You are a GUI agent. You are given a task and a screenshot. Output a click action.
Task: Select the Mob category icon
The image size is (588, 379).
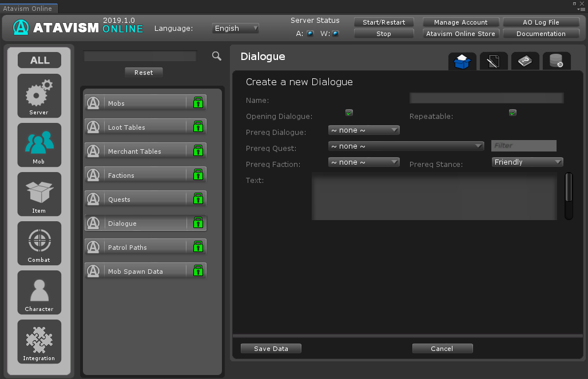coord(39,145)
